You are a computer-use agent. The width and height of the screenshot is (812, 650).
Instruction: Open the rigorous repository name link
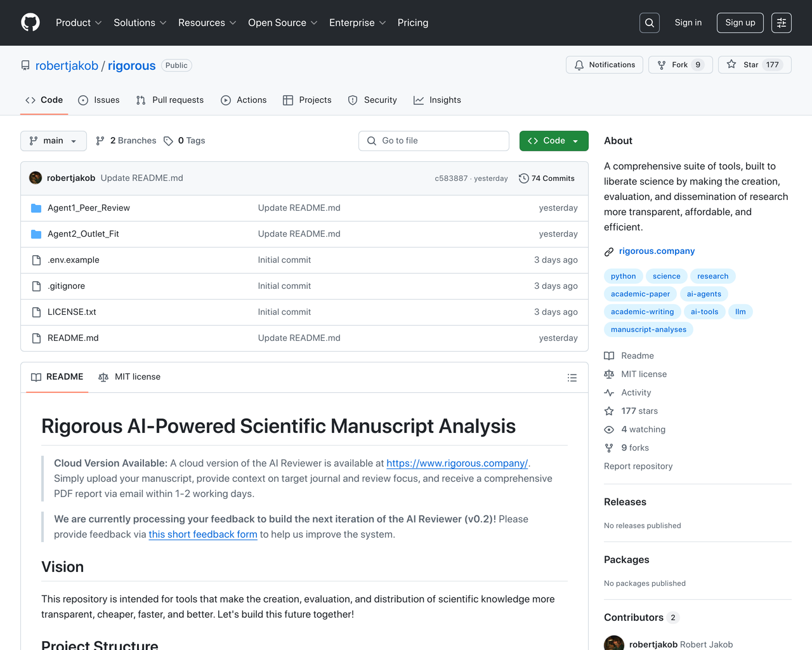pos(132,66)
